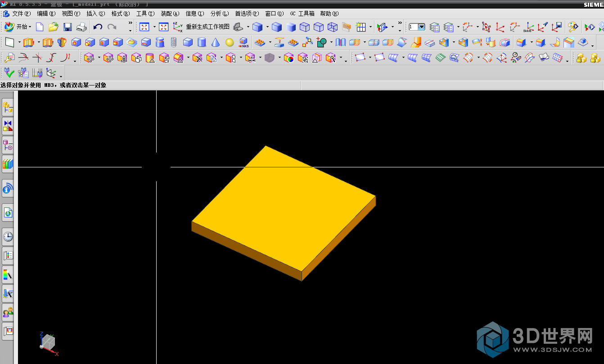Open the Assembly Navigator sidebar tab
604x364 pixels.
[8, 107]
